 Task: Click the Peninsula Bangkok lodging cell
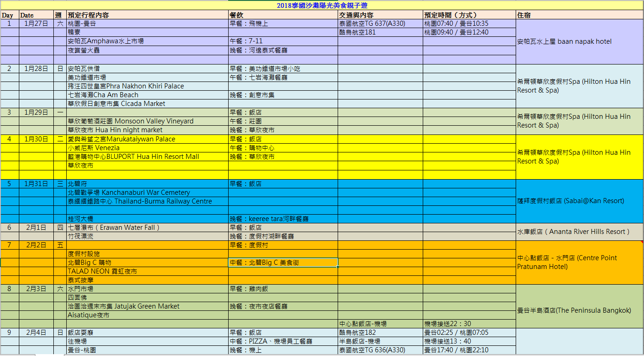[x=579, y=310]
